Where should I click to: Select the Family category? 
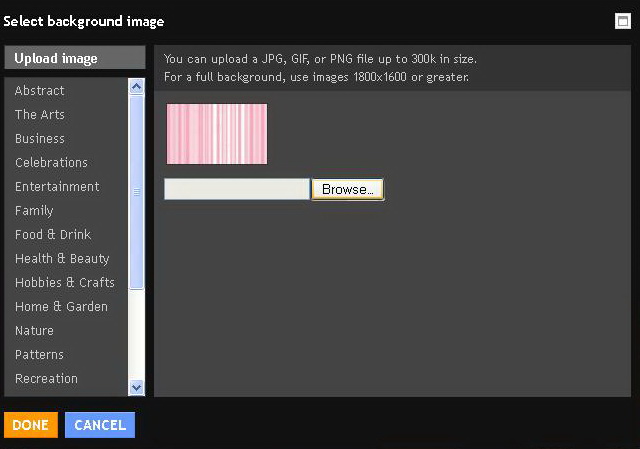pyautogui.click(x=34, y=211)
